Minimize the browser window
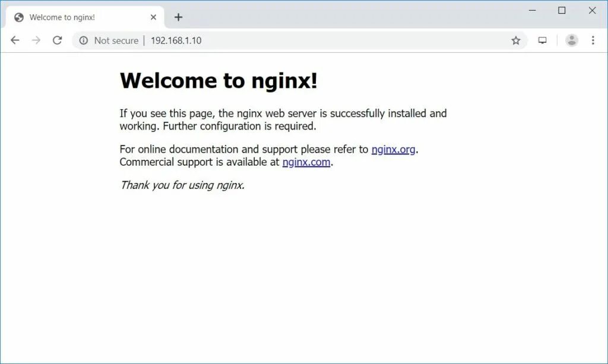Image resolution: width=608 pixels, height=364 pixels. pos(533,11)
